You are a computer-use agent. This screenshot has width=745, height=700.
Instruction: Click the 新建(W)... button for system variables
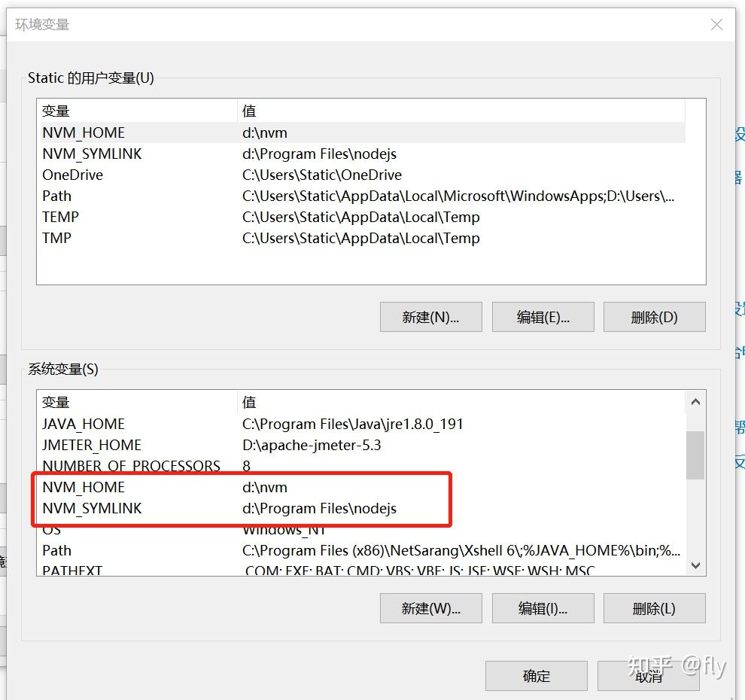430,608
